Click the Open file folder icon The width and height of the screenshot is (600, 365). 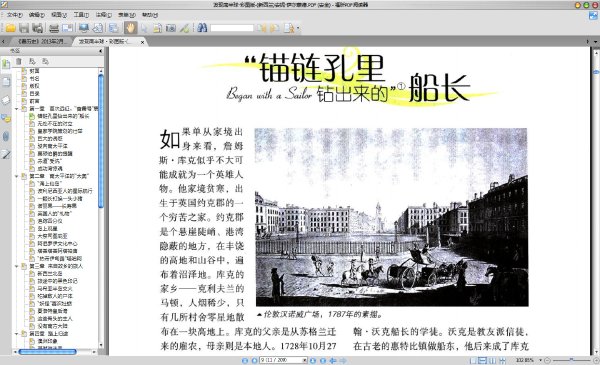pyautogui.click(x=11, y=28)
